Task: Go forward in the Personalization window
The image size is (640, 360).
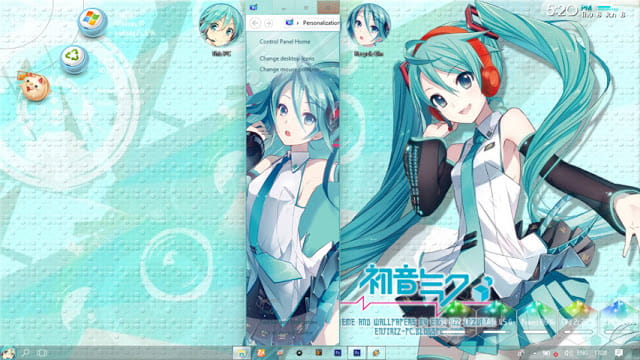Action: coord(269,23)
